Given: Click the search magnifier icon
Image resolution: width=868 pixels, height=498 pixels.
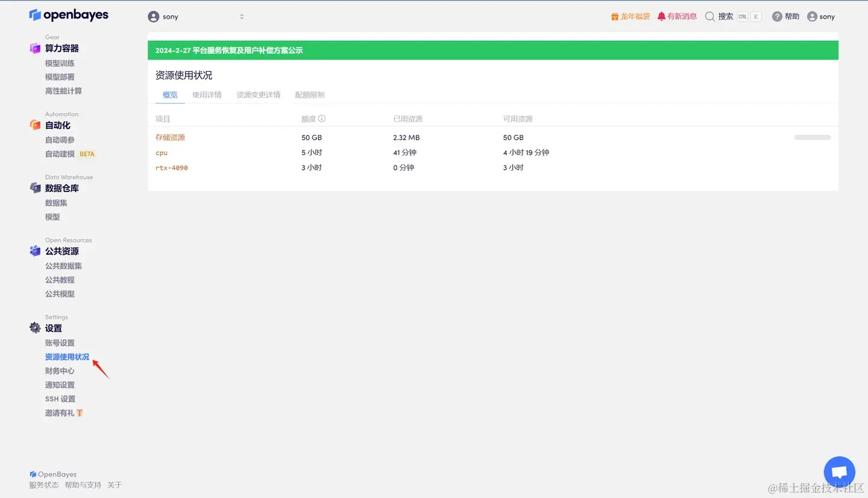Looking at the screenshot, I should (709, 16).
